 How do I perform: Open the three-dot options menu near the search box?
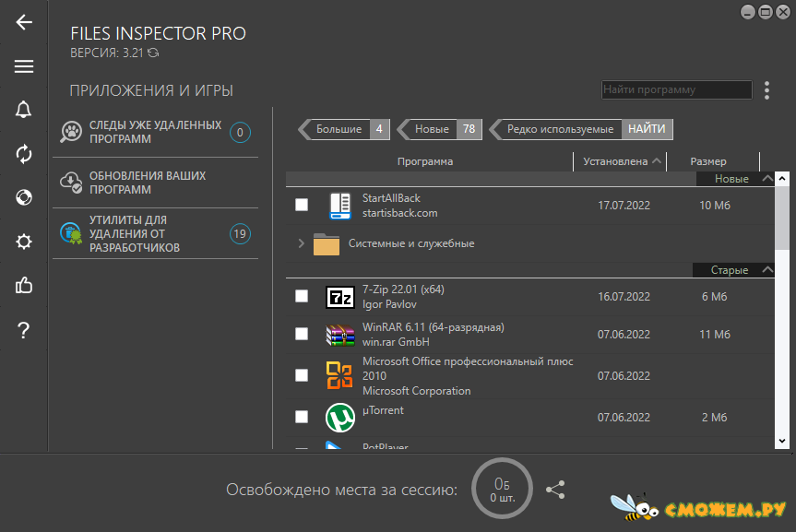766,90
